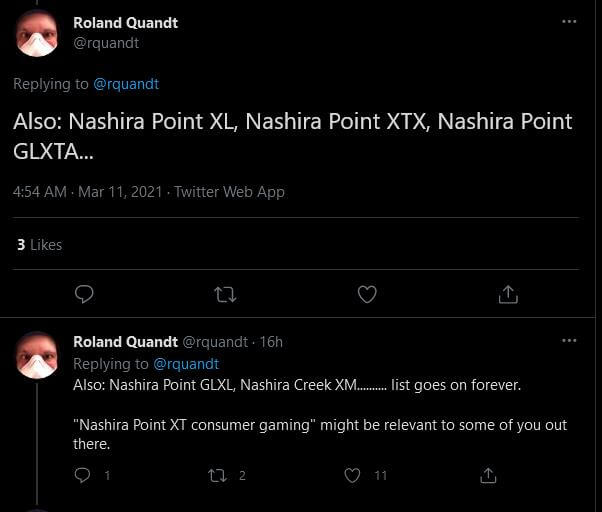Viewport: 602px width, 512px height.
Task: Reply to the Nashira Creek XM tweet
Action: [84, 475]
